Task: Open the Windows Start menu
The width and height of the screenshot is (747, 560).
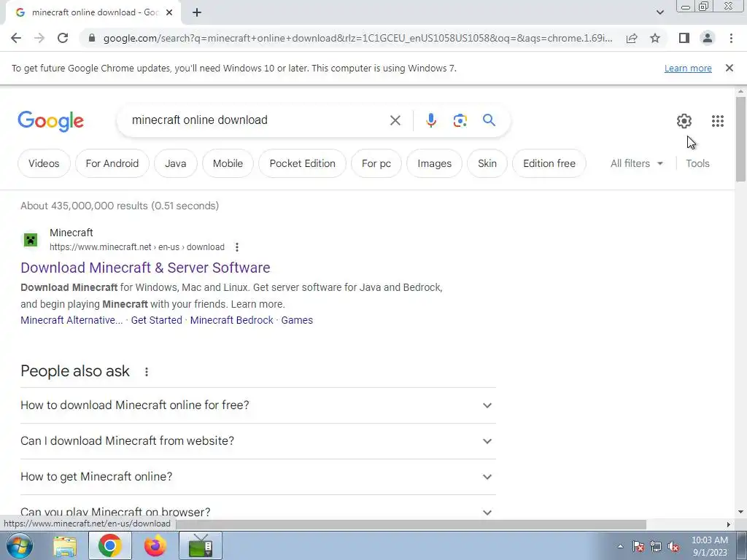Action: 20,545
